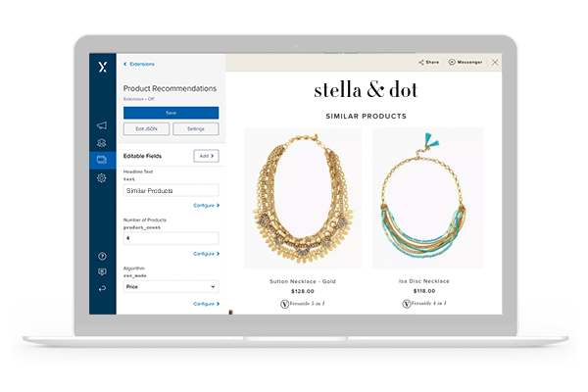Screen dimensions: 588x392
Task: Configure the Algorithm field
Action: (x=206, y=304)
